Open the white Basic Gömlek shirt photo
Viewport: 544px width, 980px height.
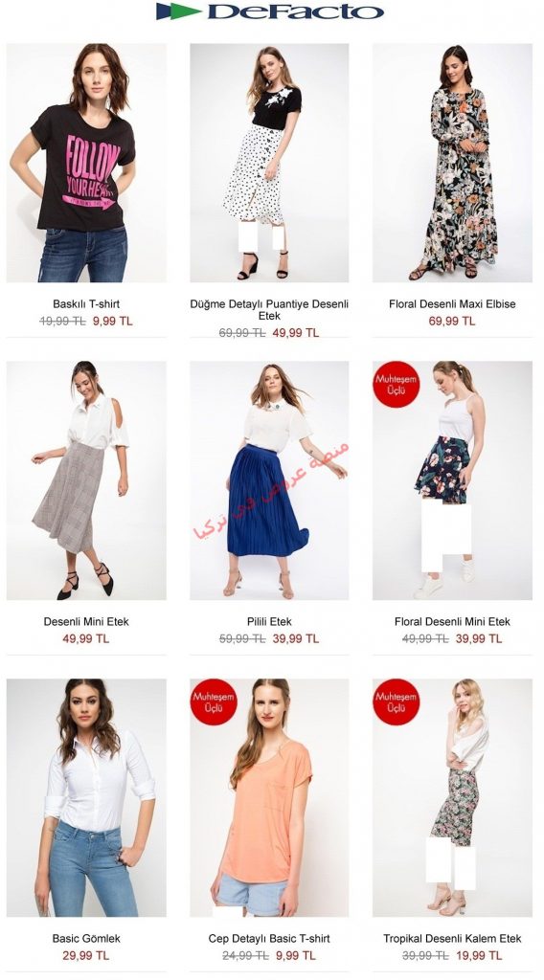(86, 797)
